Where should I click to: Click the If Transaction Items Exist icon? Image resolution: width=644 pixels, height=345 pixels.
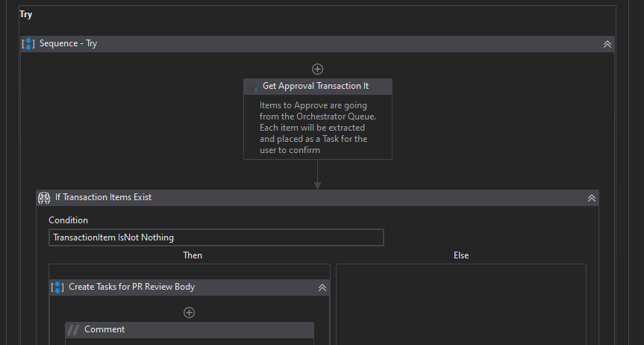point(44,198)
